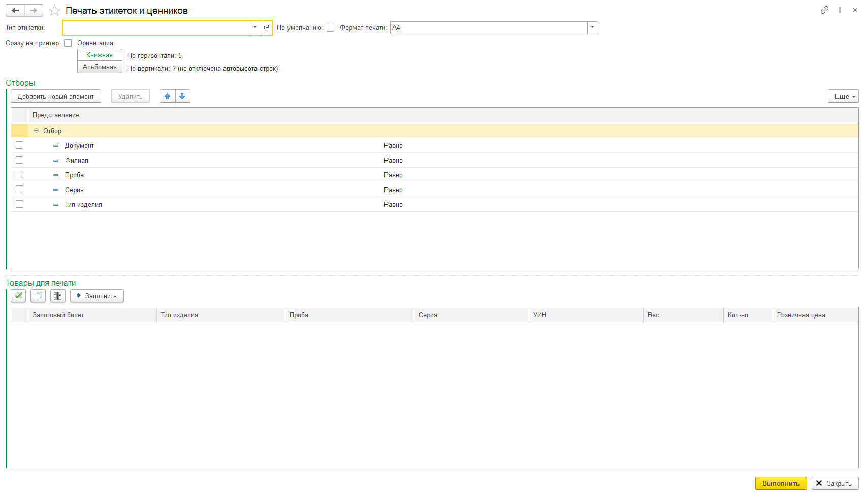The height and width of the screenshot is (495, 868).
Task: Select the Филиал filter row
Action: 435,161
